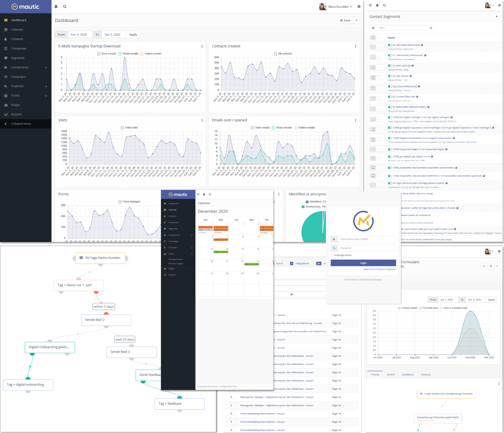Open three-dot menu on Visits widget
The width and height of the screenshot is (504, 433).
pyautogui.click(x=202, y=120)
